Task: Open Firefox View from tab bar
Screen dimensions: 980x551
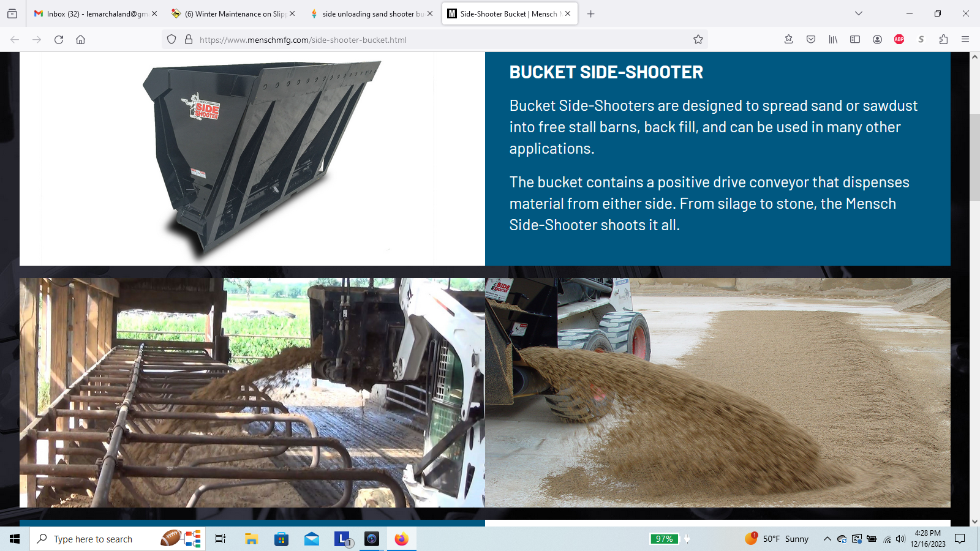Action: pos(12,13)
